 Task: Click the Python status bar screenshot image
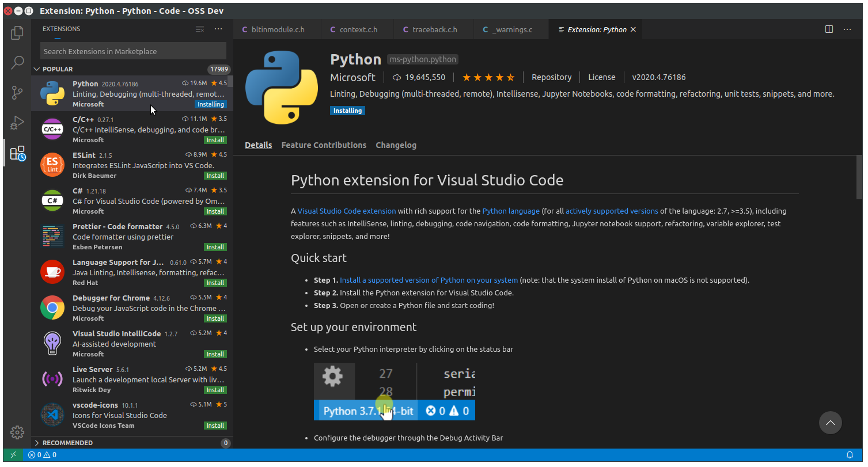click(x=395, y=391)
